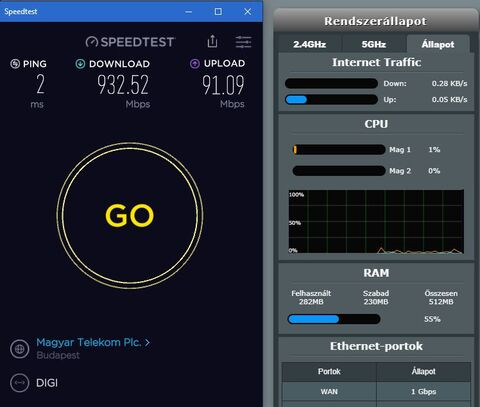Select the Állapot tab
480x407 pixels.
438,44
